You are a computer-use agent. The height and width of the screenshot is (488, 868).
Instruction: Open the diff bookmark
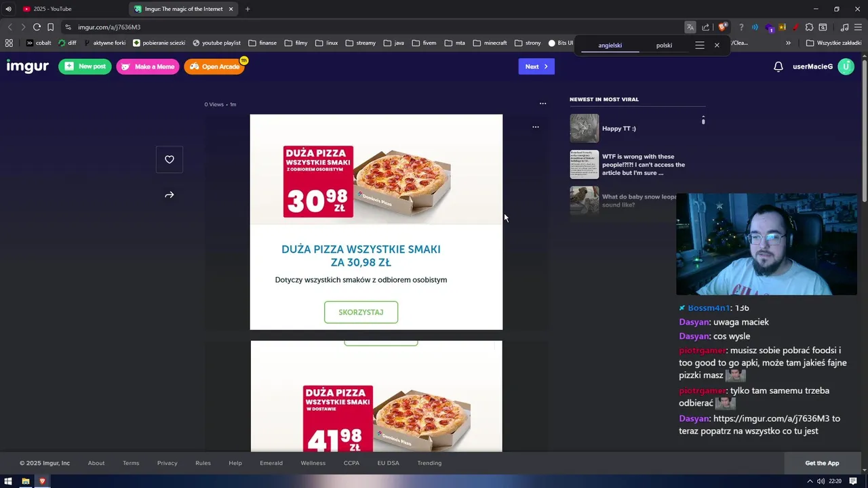point(67,43)
